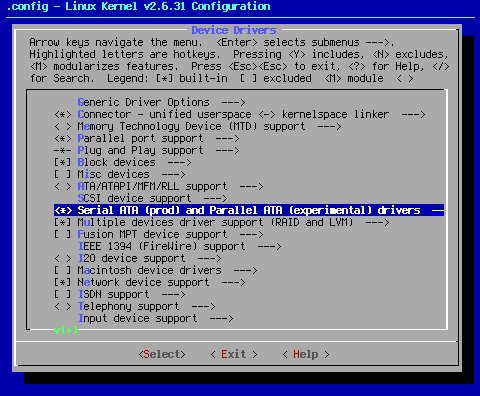Expand arrow after ISDN support

coord(173,294)
